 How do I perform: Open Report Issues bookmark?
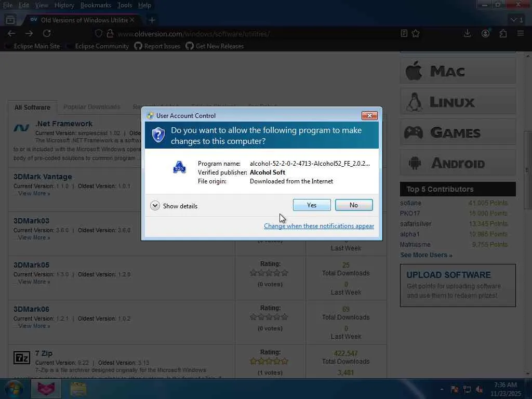click(157, 46)
